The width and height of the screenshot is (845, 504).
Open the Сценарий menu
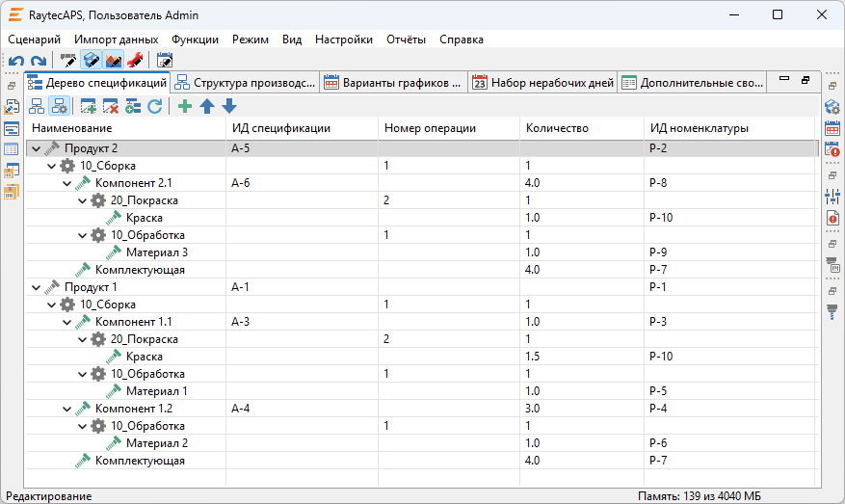coord(34,40)
